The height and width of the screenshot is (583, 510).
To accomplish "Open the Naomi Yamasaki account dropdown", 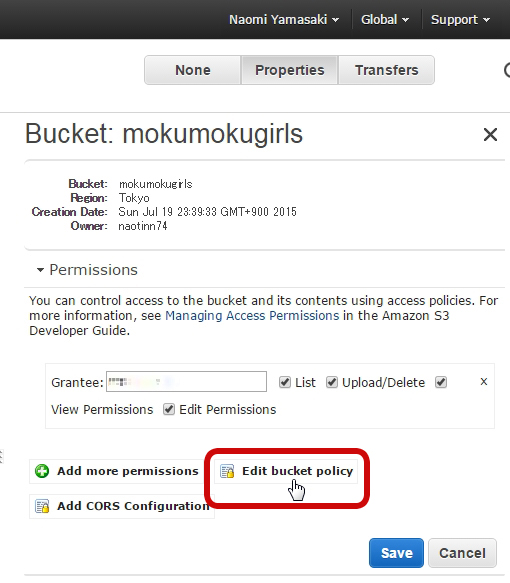I will 284,19.
